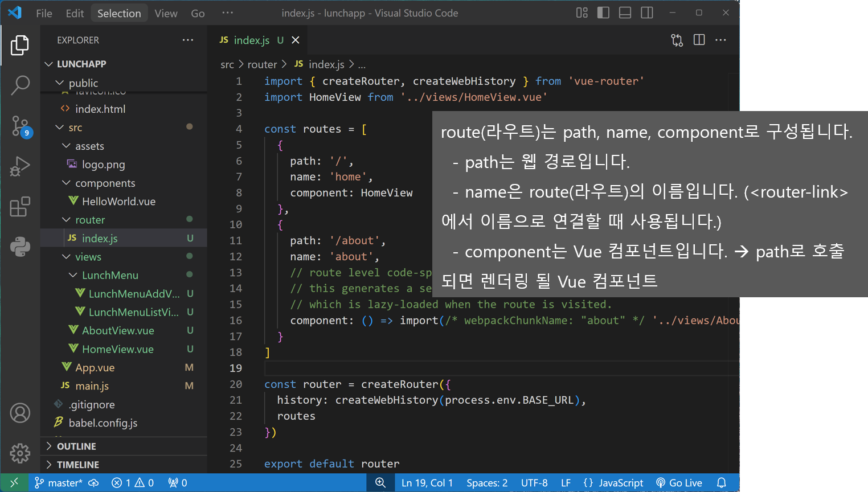Close the index.js editor tab

tap(296, 40)
